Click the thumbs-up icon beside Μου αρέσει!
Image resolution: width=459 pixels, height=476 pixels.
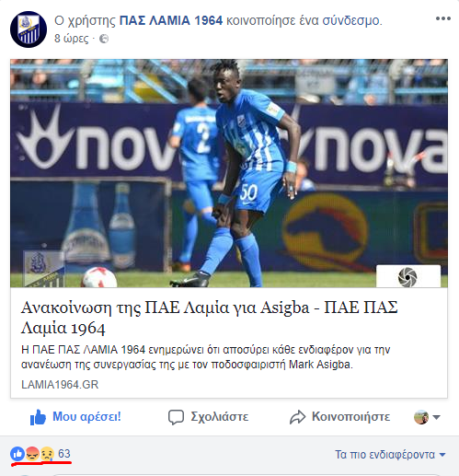[38, 417]
